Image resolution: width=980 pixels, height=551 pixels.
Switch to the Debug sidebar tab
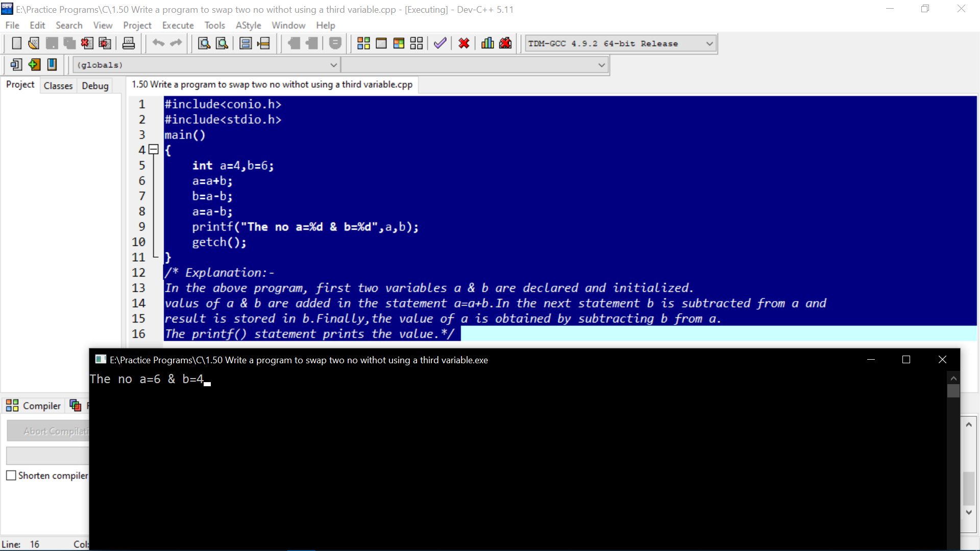click(95, 86)
